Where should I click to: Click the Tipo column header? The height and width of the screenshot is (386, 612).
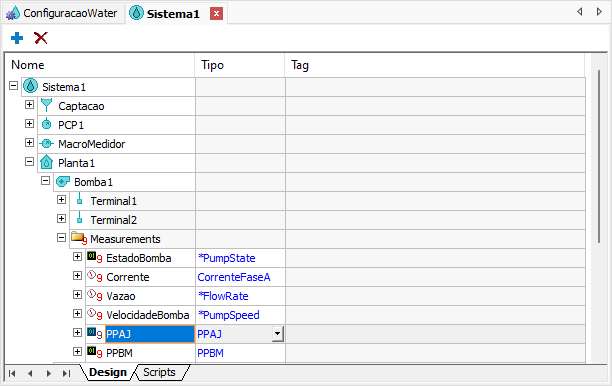(240, 65)
